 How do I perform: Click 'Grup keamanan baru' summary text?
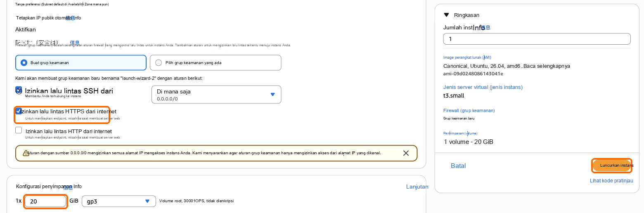(x=459, y=118)
